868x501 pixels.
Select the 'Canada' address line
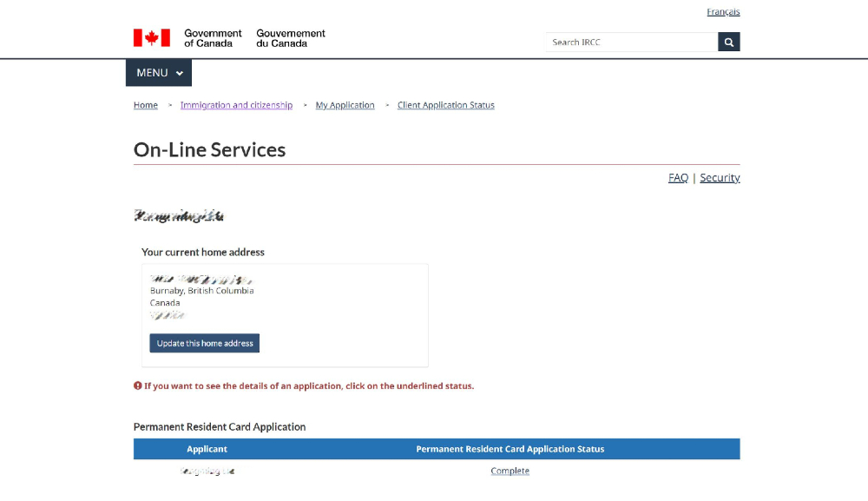[165, 303]
